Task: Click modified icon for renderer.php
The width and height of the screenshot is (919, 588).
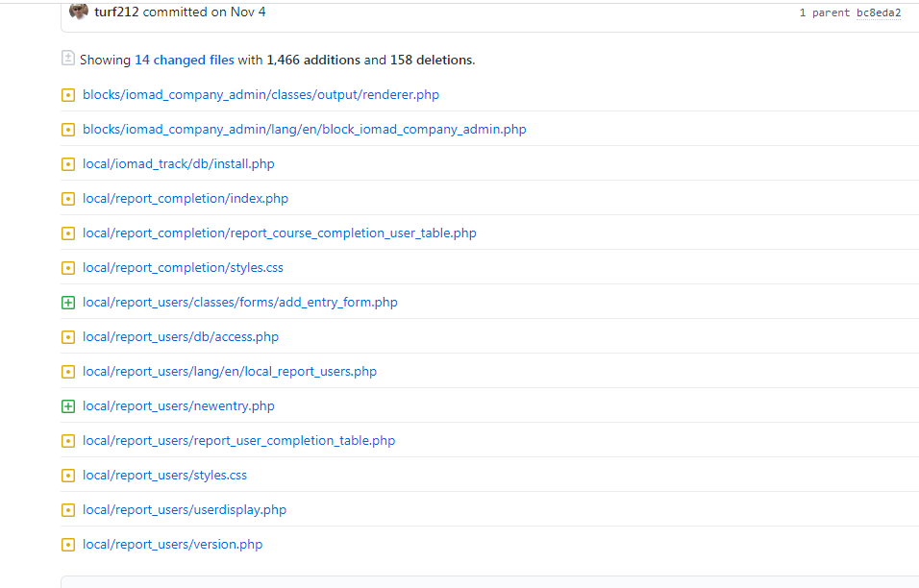Action: point(68,95)
